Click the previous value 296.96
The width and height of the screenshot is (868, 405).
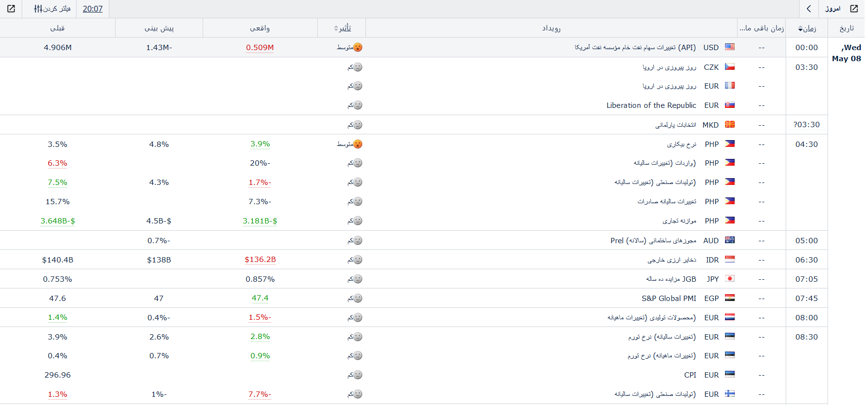[x=58, y=375]
